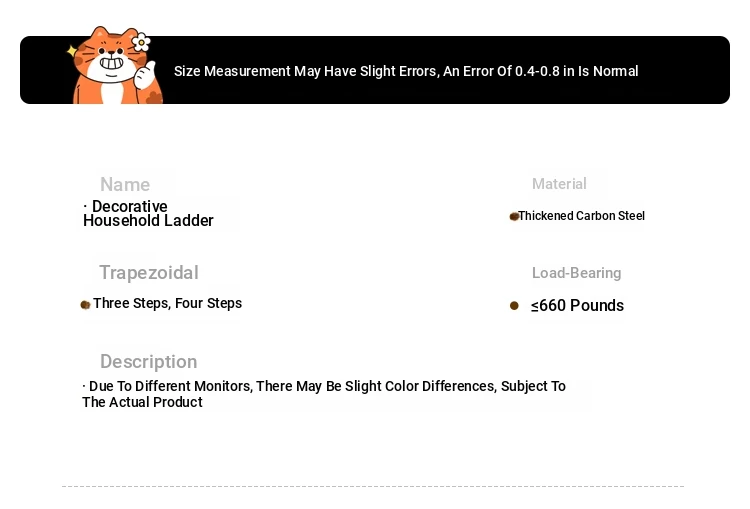
Task: Click Thickened Carbon Steel text
Action: 582,216
